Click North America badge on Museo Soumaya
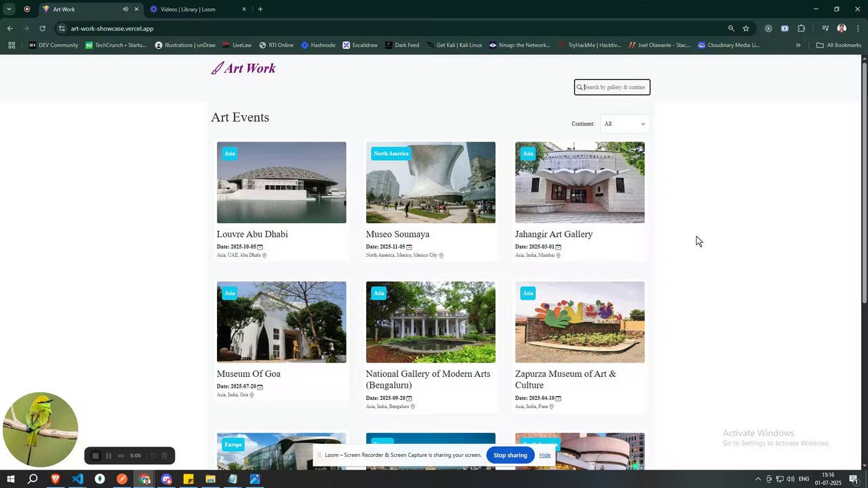Image resolution: width=868 pixels, height=488 pixels. pos(391,154)
